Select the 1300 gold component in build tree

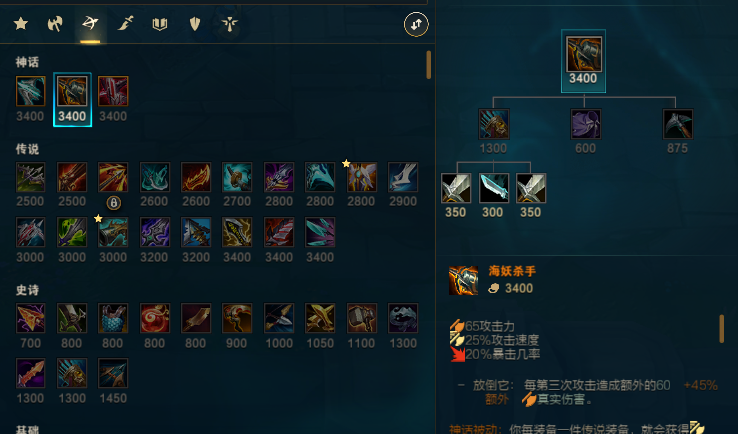pos(493,124)
